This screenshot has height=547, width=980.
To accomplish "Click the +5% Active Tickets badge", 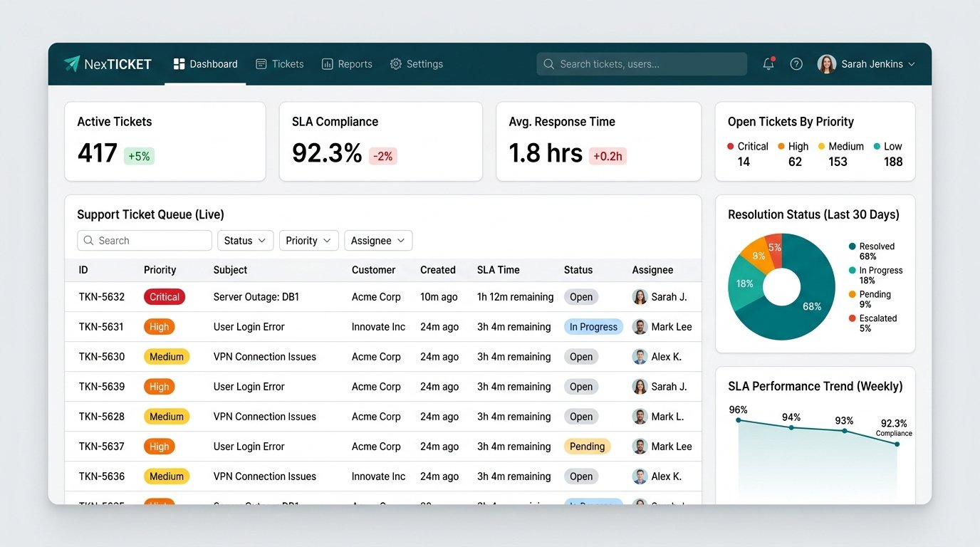I will (x=139, y=156).
